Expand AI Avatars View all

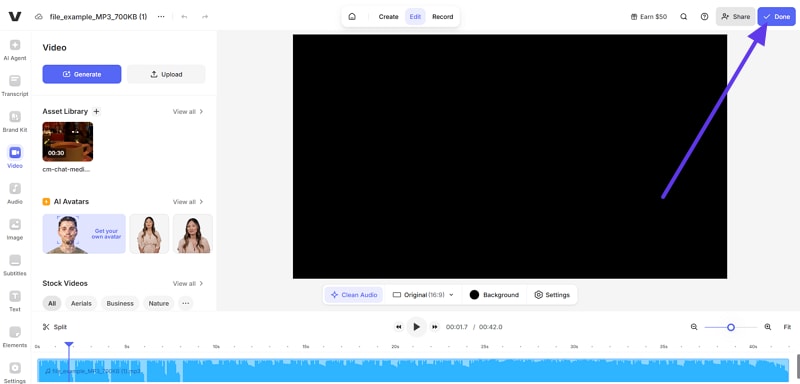coord(188,202)
